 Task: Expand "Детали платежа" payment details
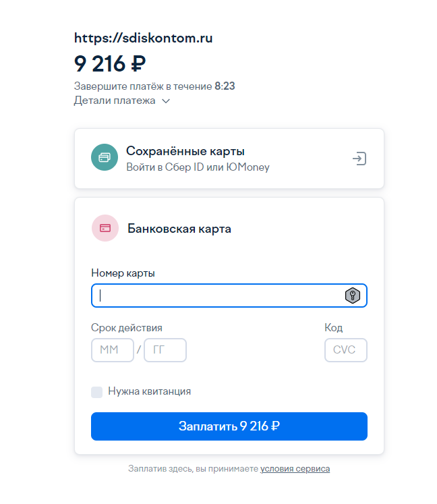(115, 101)
